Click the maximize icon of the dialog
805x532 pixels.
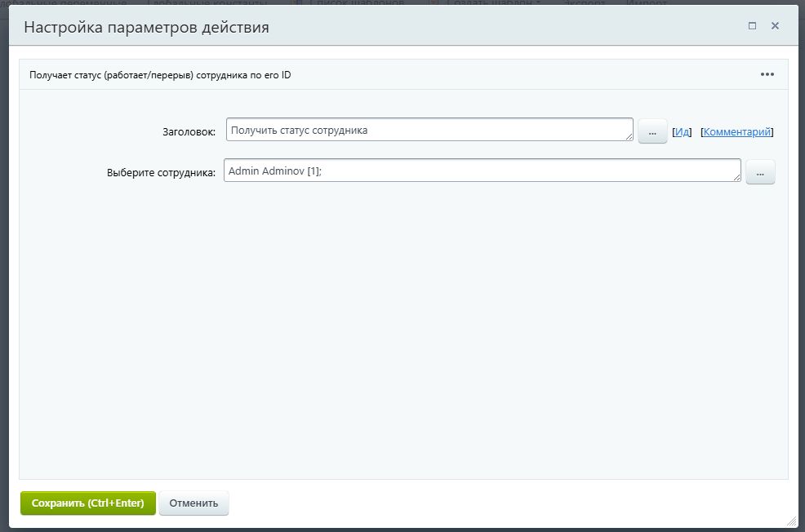coord(752,25)
